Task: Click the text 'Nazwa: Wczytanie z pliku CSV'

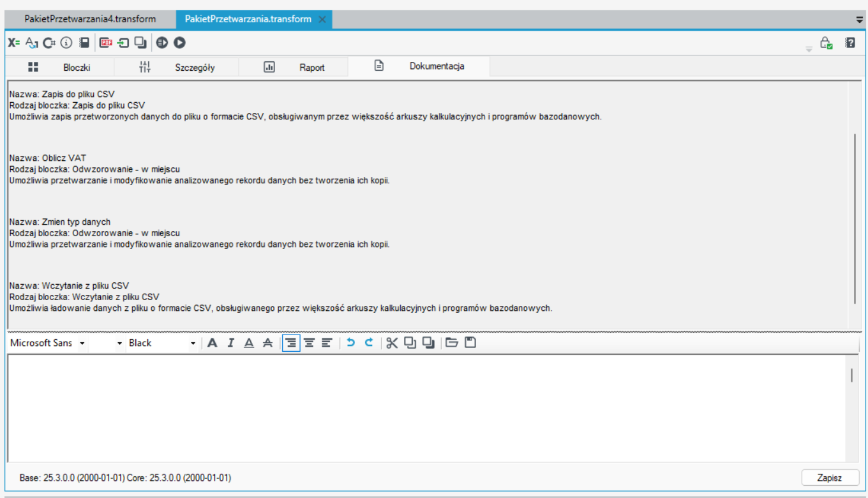Action: pyautogui.click(x=70, y=285)
